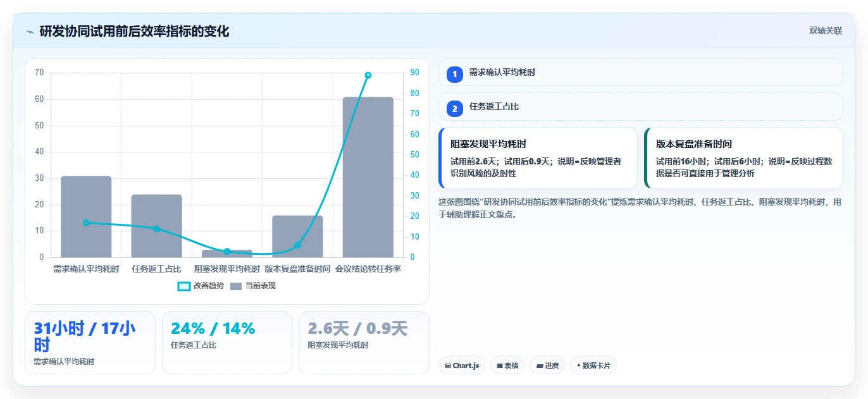Click the line point on 版本复盘准备时间
The width and height of the screenshot is (868, 399).
click(297, 245)
